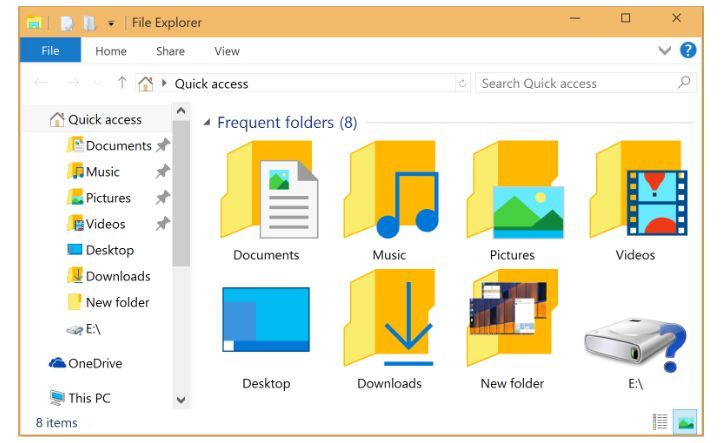Expand the ribbon with chevron

pyautogui.click(x=664, y=50)
